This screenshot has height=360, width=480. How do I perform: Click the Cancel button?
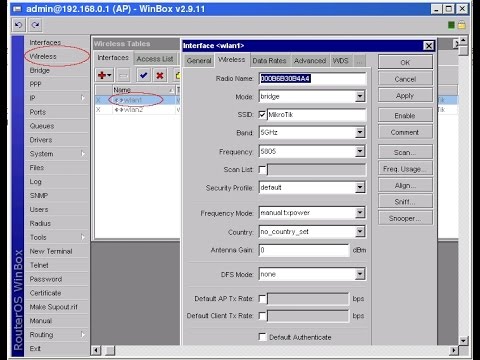click(x=405, y=79)
